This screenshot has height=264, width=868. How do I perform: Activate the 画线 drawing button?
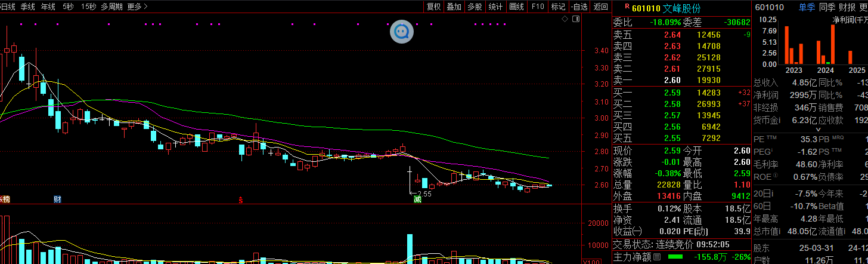pyautogui.click(x=516, y=7)
